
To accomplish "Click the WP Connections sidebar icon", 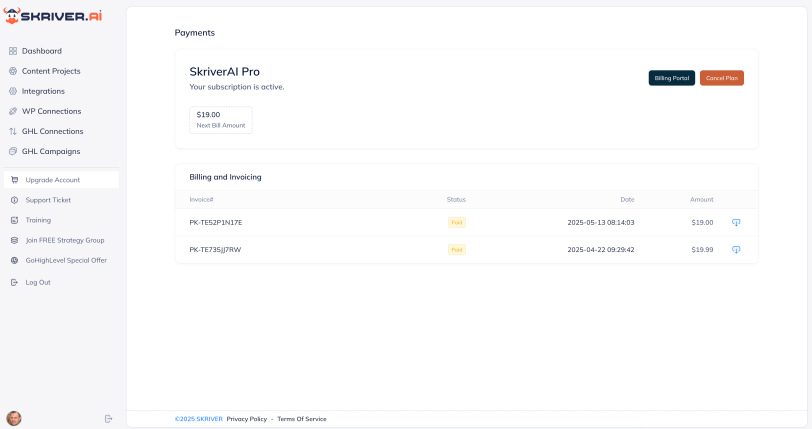I will click(x=13, y=111).
